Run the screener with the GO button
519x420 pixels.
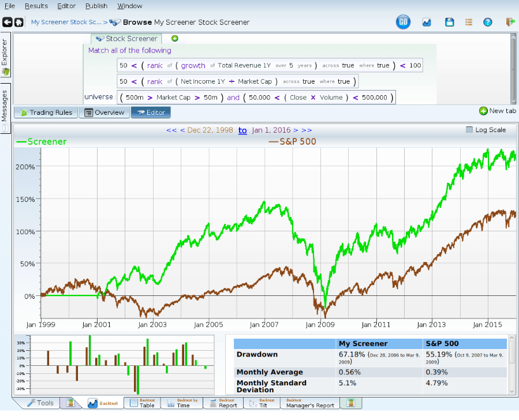point(403,22)
